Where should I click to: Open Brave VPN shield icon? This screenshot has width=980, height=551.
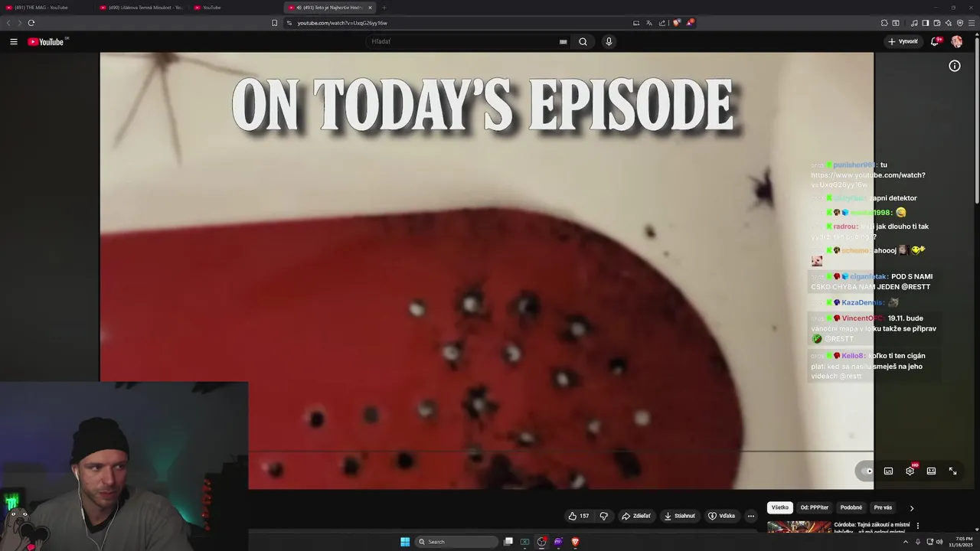tap(960, 23)
